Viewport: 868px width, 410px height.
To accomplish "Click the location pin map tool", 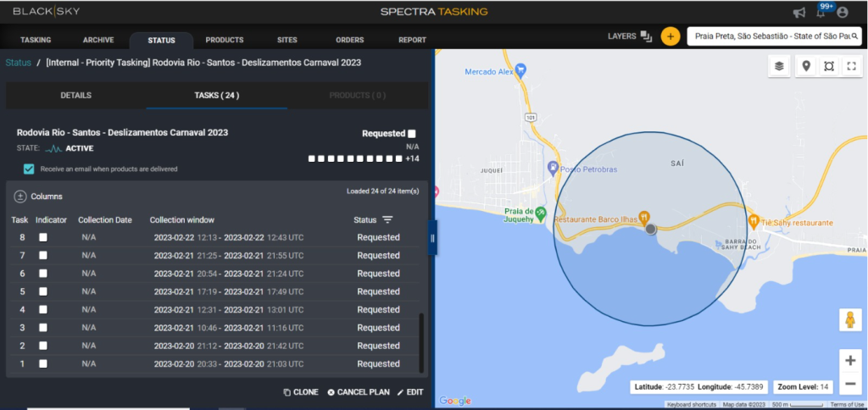I will [x=807, y=66].
